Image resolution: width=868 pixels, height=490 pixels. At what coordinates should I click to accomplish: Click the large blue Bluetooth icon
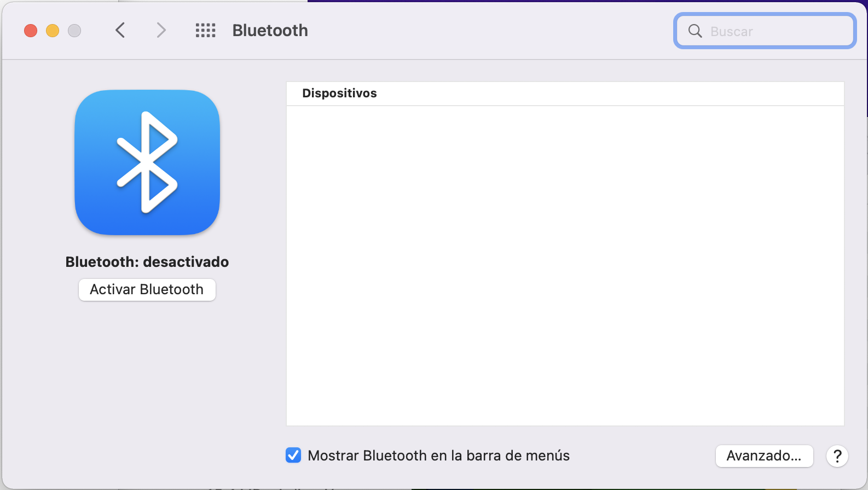pyautogui.click(x=147, y=162)
